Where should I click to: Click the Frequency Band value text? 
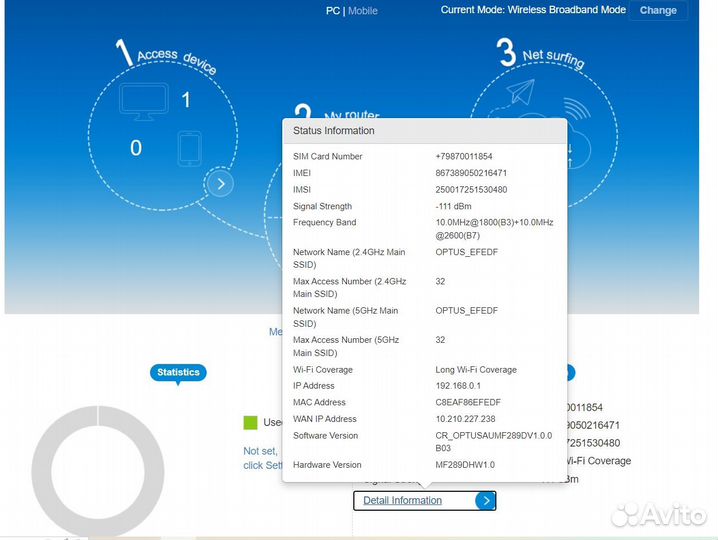pos(495,229)
